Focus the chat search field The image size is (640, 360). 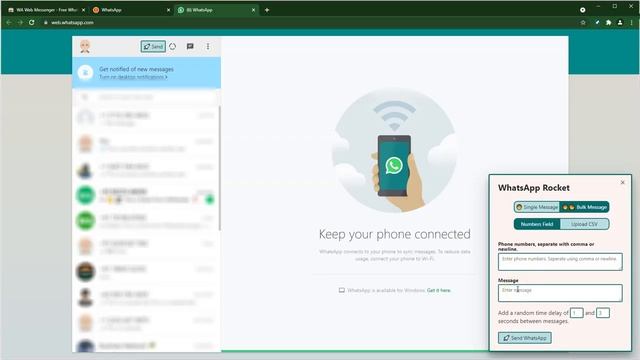146,97
